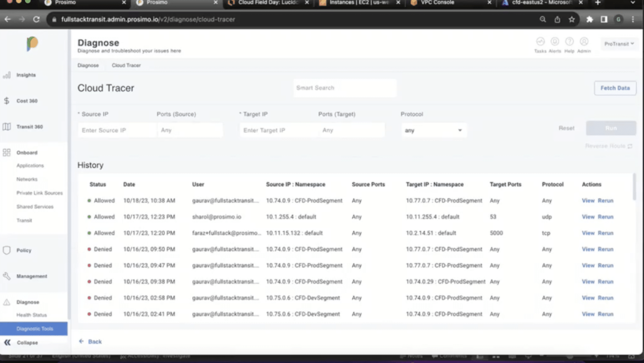Rerun the sharol@prosimo.io trace
Screen dimensions: 644x363
[605, 217]
